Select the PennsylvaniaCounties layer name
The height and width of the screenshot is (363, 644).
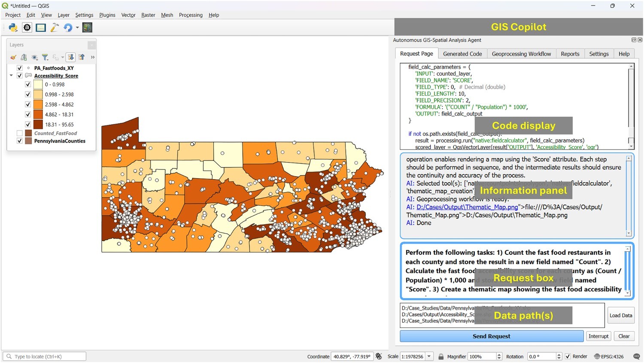60,141
